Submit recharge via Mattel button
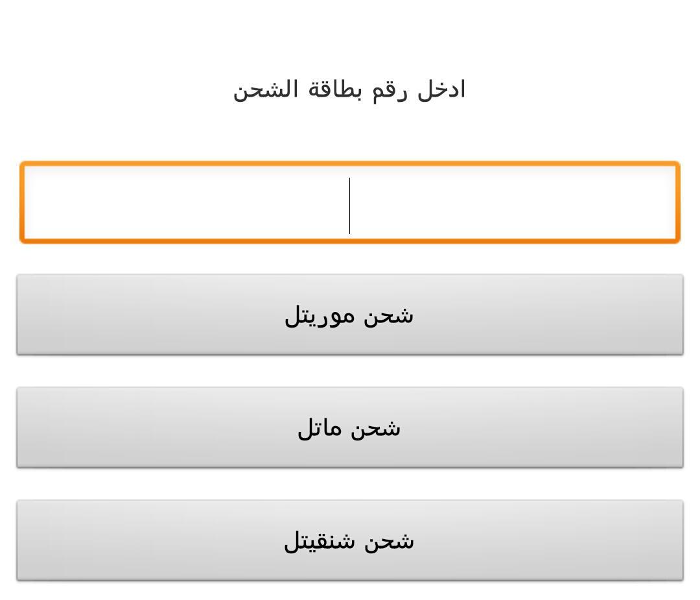700x600 pixels. tap(350, 427)
